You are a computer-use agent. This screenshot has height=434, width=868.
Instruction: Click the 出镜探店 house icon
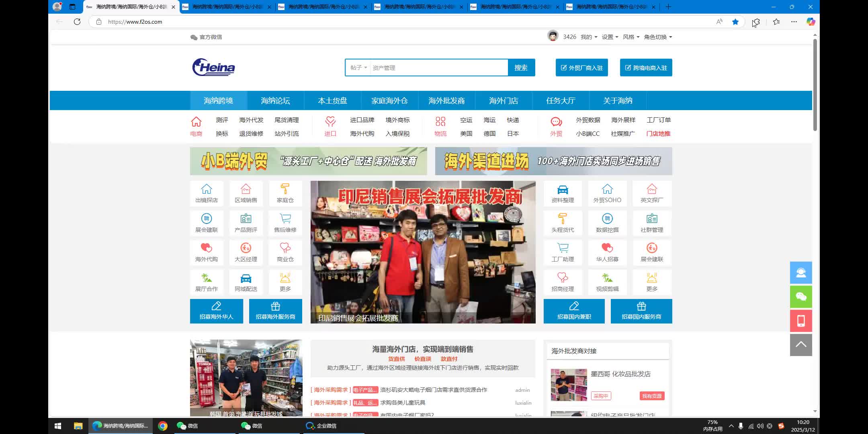pos(206,189)
